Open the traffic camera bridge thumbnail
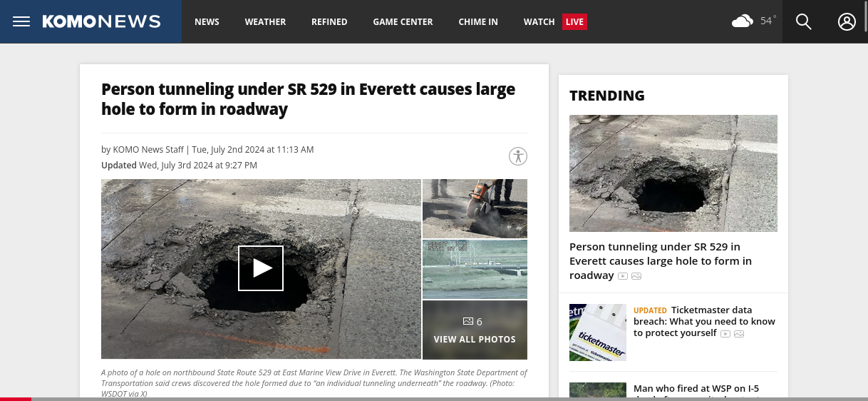The height and width of the screenshot is (401, 868). [475, 269]
